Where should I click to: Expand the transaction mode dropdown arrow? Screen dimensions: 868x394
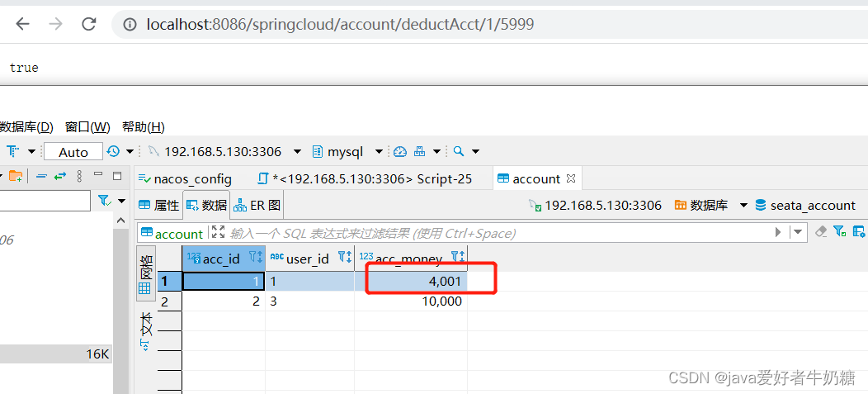tap(31, 151)
